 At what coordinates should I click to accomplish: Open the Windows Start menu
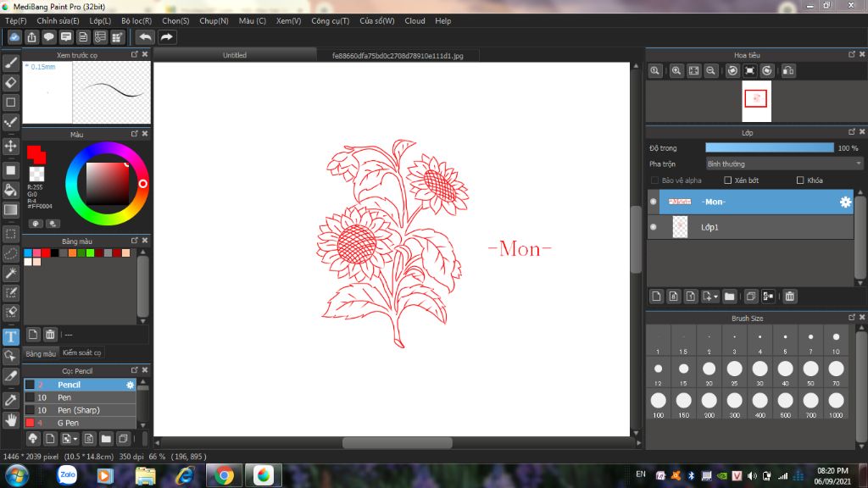(x=17, y=475)
